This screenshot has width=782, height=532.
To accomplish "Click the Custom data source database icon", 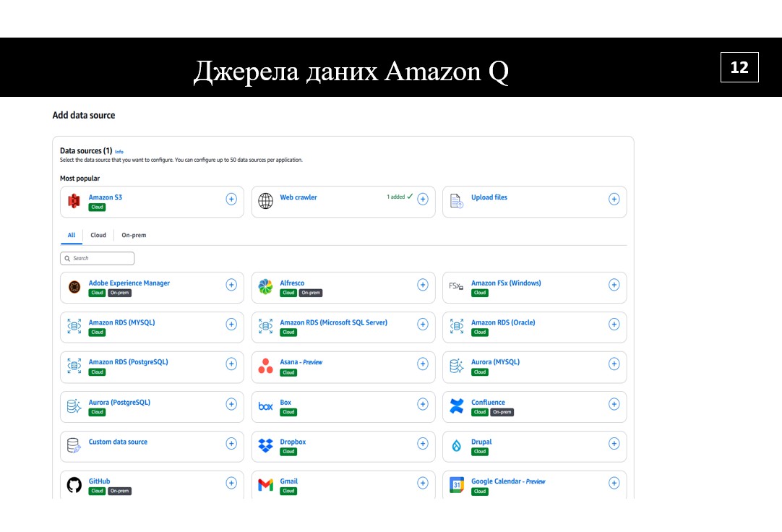I will coord(74,445).
